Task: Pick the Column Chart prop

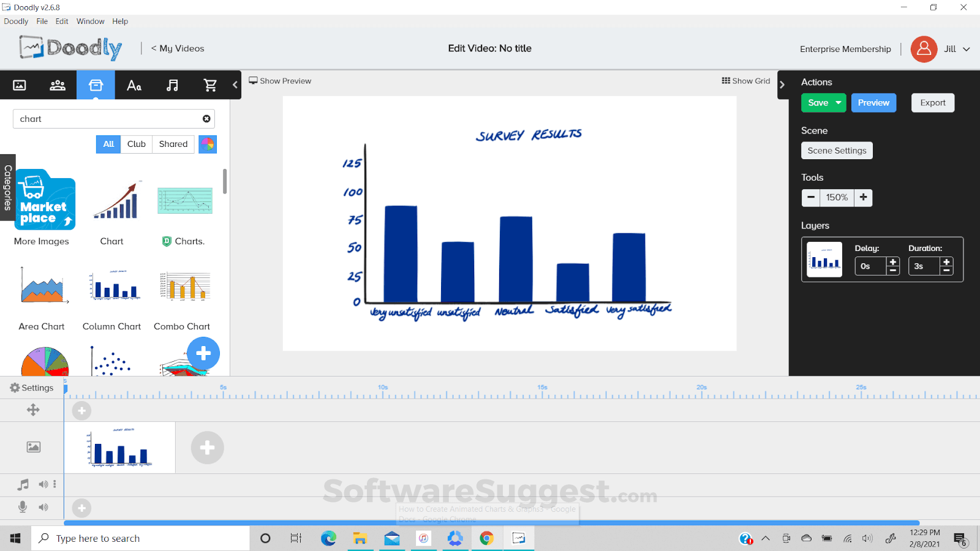Action: (x=115, y=285)
